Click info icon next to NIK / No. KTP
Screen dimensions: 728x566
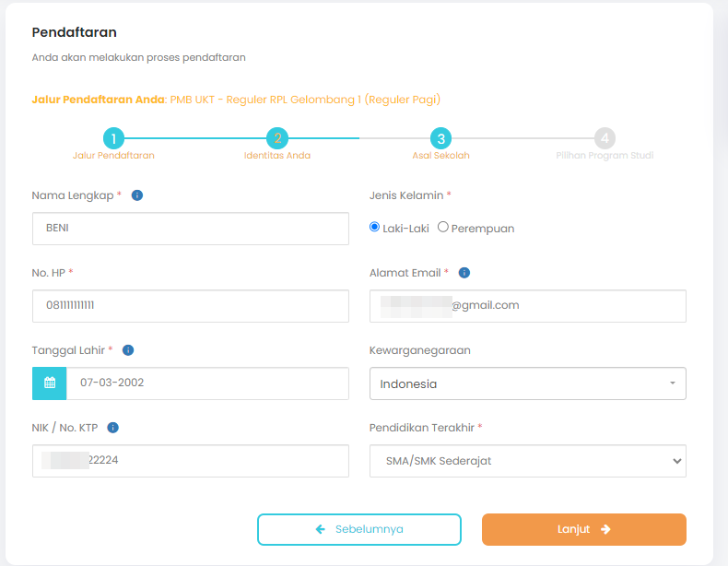click(112, 428)
